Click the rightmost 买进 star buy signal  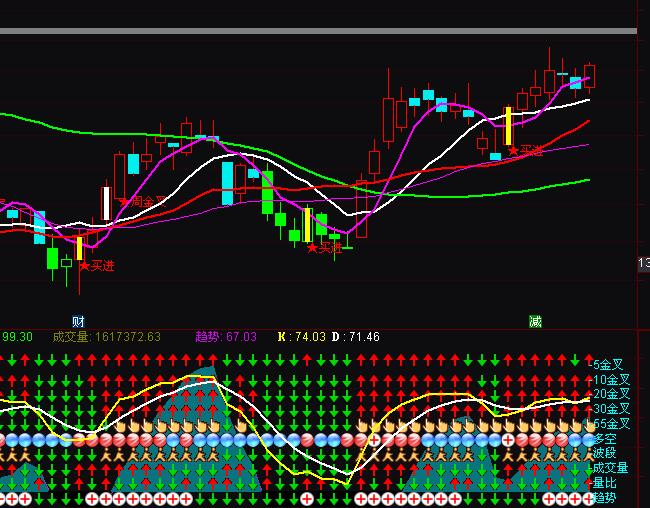(525, 151)
